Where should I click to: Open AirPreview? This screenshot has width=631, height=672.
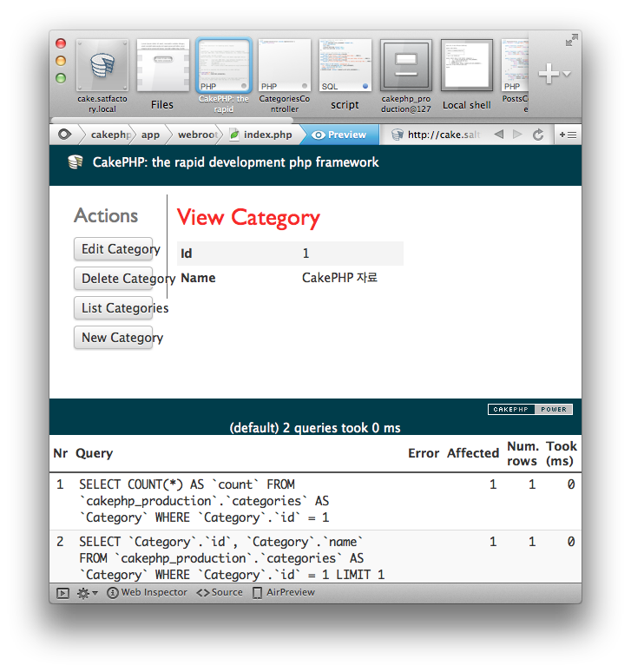(x=284, y=592)
